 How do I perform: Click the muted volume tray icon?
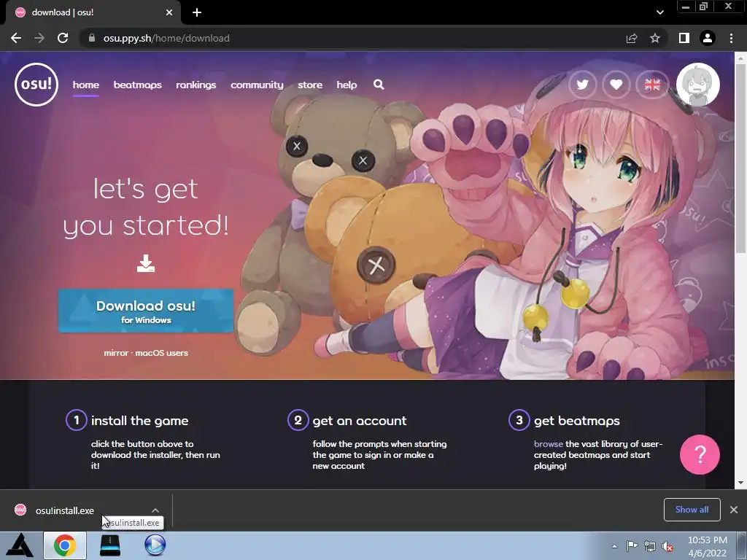668,546
